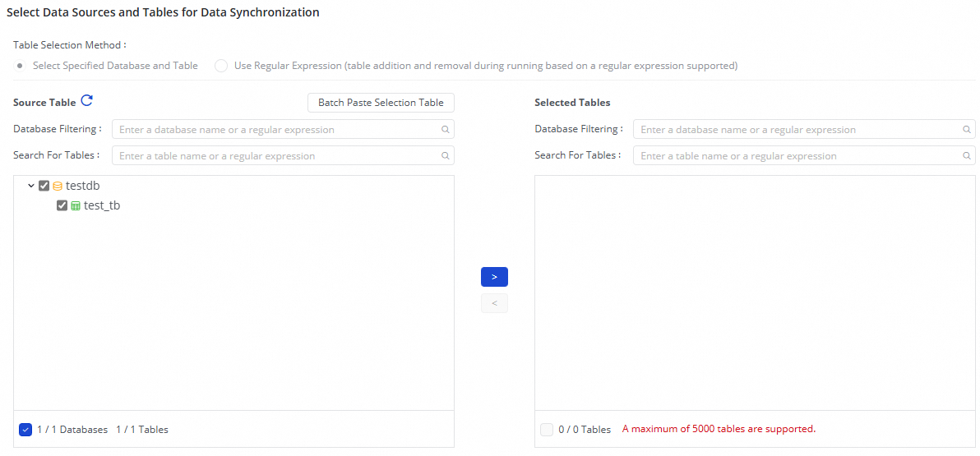
Task: Click search icon in source Database Filtering
Action: point(445,130)
